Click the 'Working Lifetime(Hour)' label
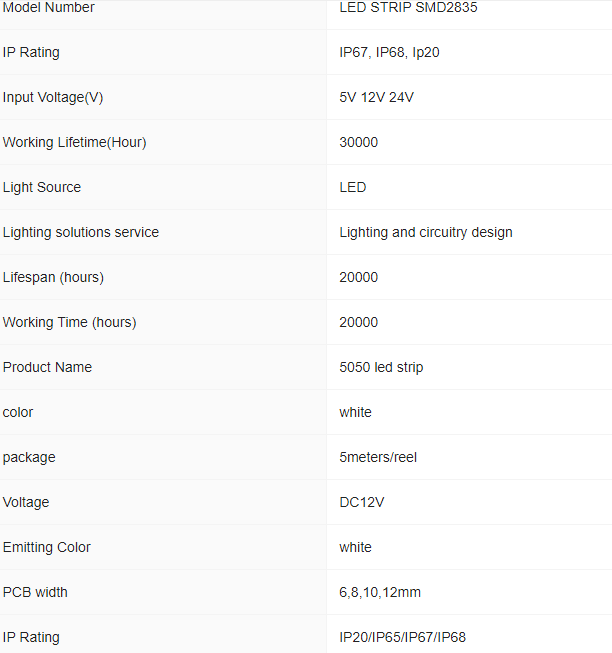 (74, 142)
